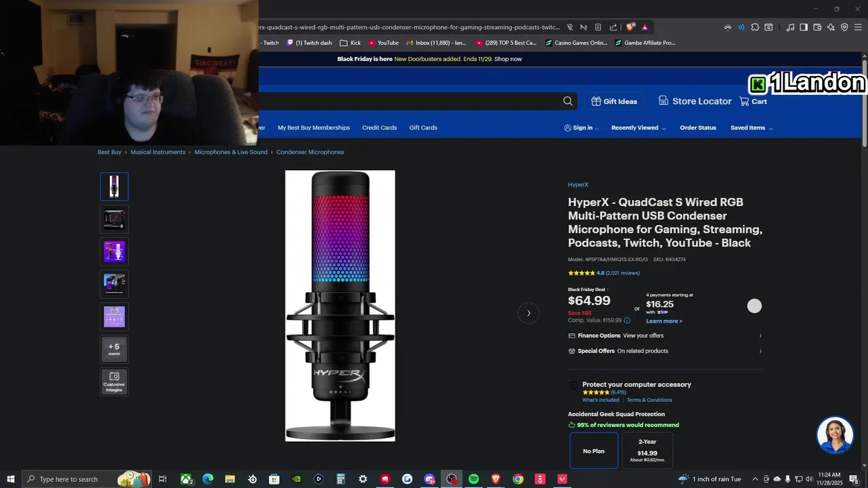Expand the Sign in dropdown
868x488 pixels.
point(582,127)
